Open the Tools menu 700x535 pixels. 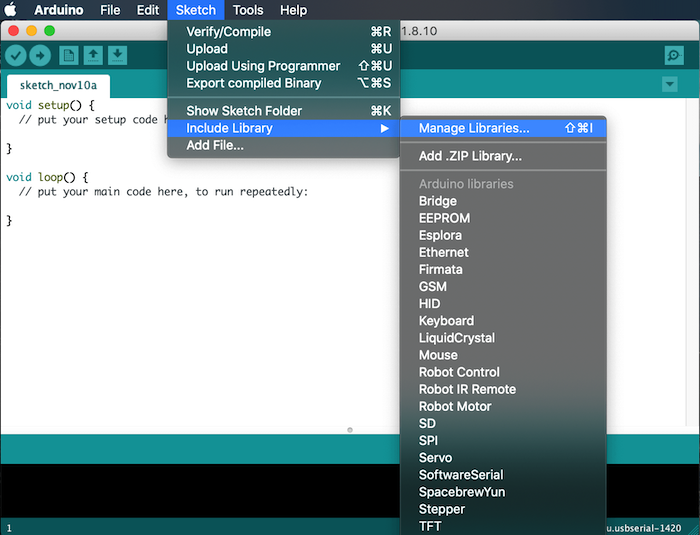[x=248, y=10]
